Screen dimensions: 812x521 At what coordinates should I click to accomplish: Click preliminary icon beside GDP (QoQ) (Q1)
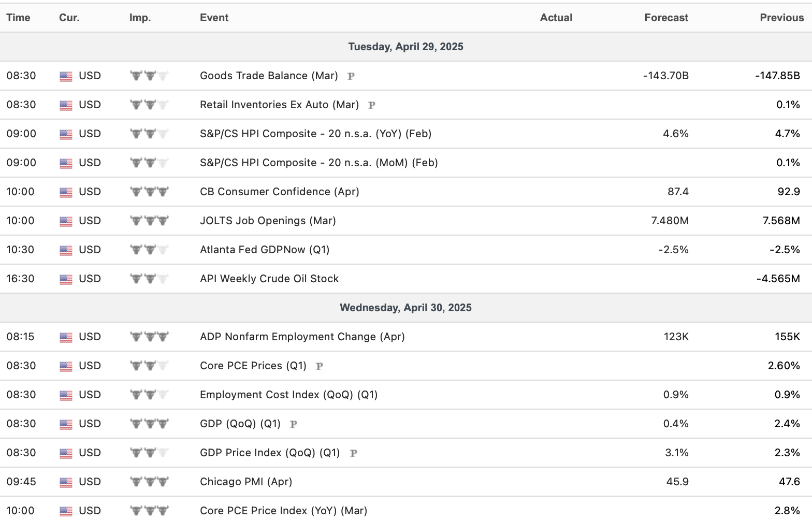click(293, 424)
